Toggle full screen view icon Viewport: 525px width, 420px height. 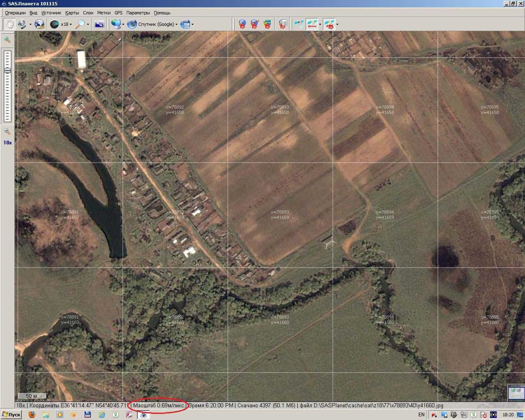[x=99, y=24]
